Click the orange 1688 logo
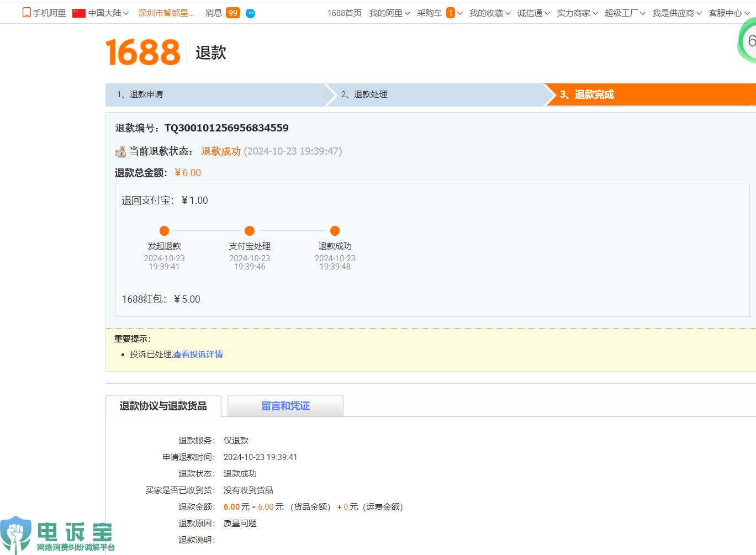 [x=143, y=52]
